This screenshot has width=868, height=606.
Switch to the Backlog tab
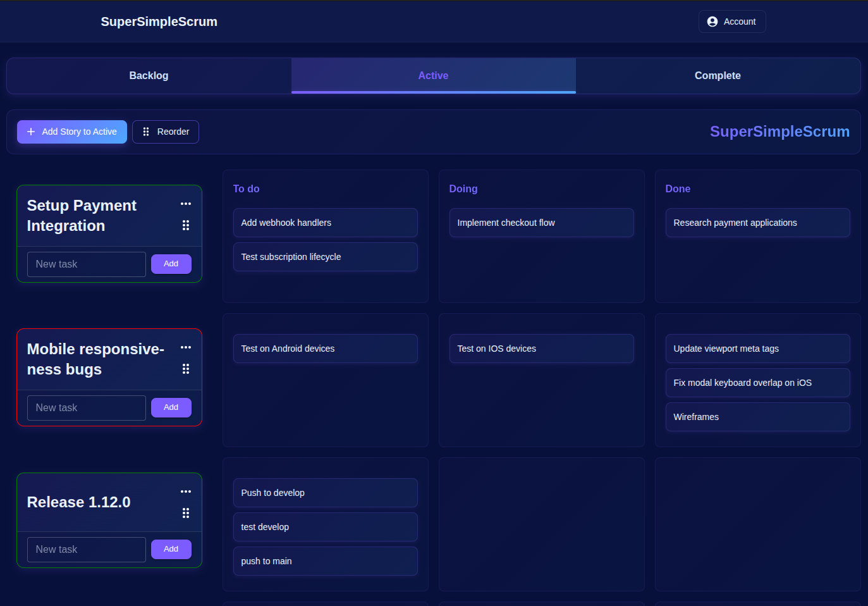point(148,75)
